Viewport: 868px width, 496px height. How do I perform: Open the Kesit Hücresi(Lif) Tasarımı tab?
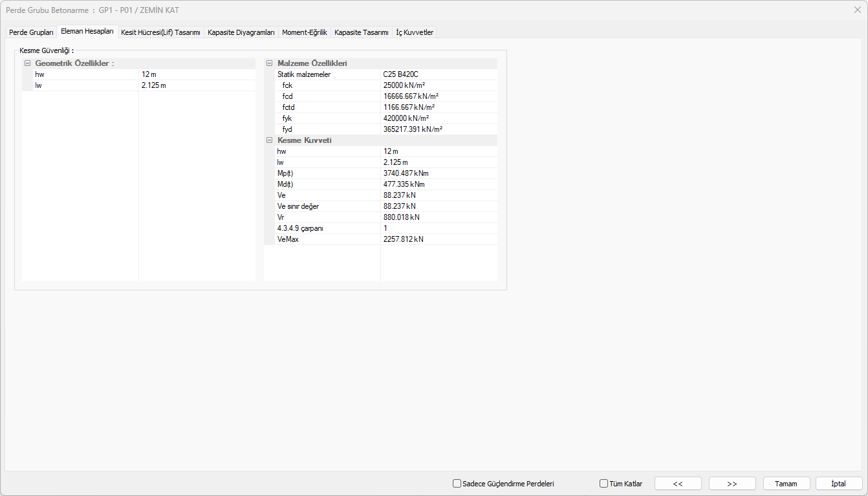click(x=160, y=32)
